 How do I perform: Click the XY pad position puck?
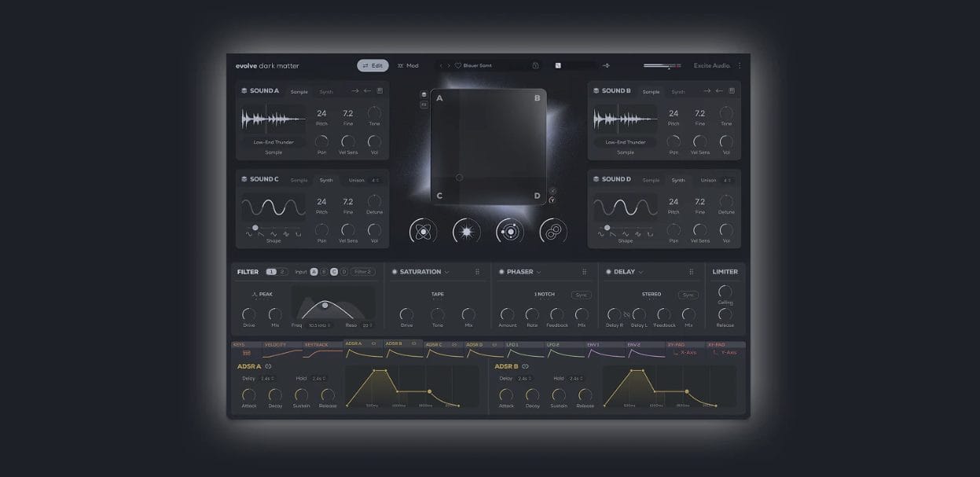coord(459,178)
